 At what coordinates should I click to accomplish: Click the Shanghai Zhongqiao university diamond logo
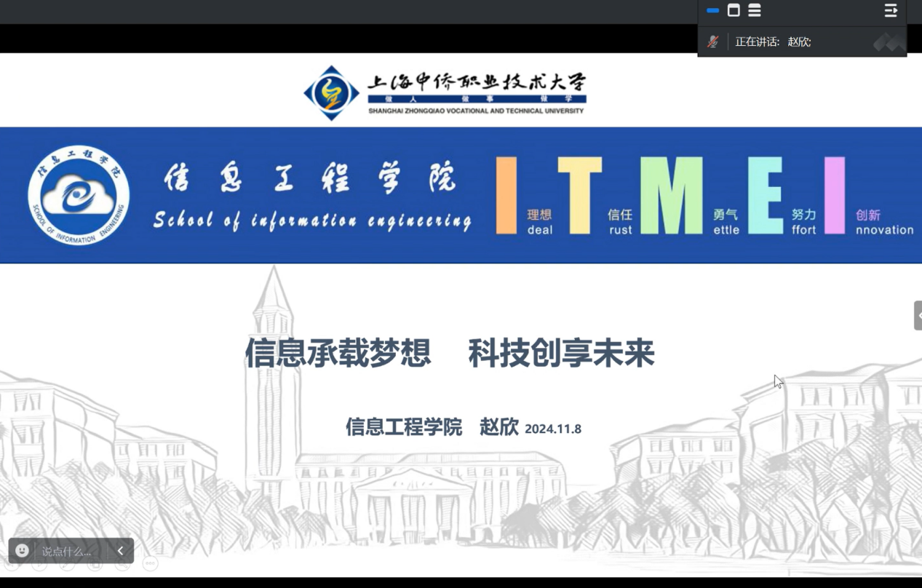click(x=331, y=93)
